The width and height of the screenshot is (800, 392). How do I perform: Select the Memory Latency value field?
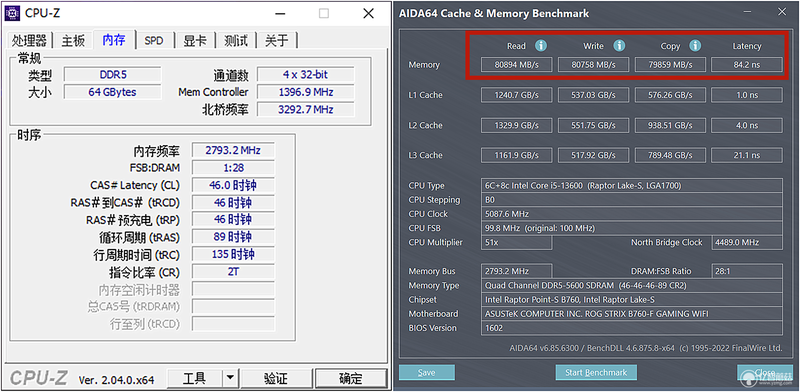point(746,65)
